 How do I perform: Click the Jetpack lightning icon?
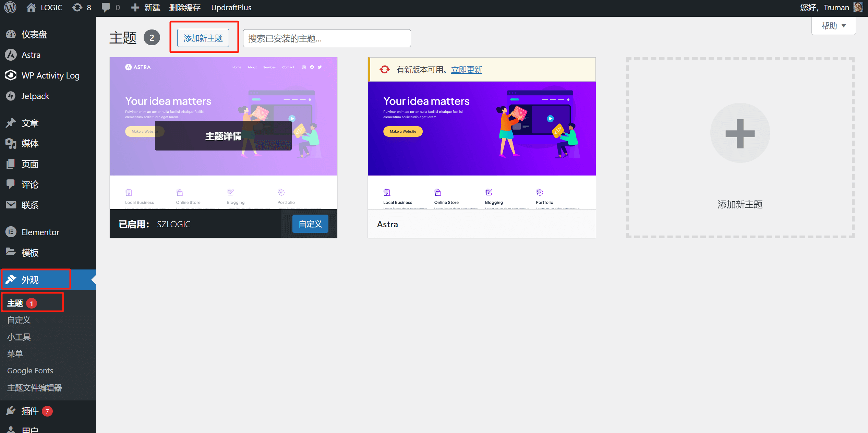[x=11, y=96]
